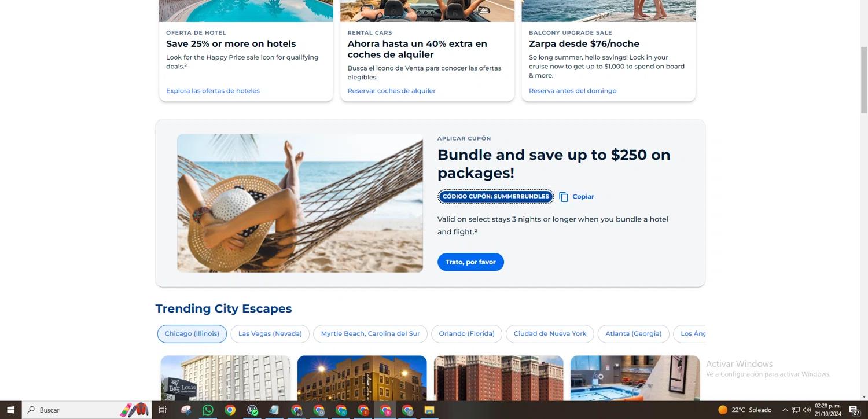868x419 pixels.
Task: Click the volume speaker tray icon
Action: 807,410
